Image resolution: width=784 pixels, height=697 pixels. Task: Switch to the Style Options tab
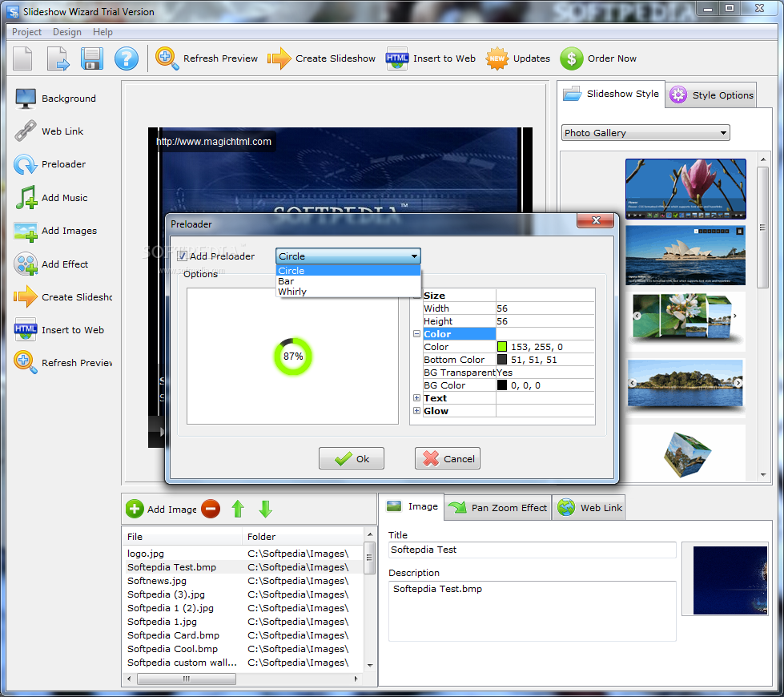[711, 95]
